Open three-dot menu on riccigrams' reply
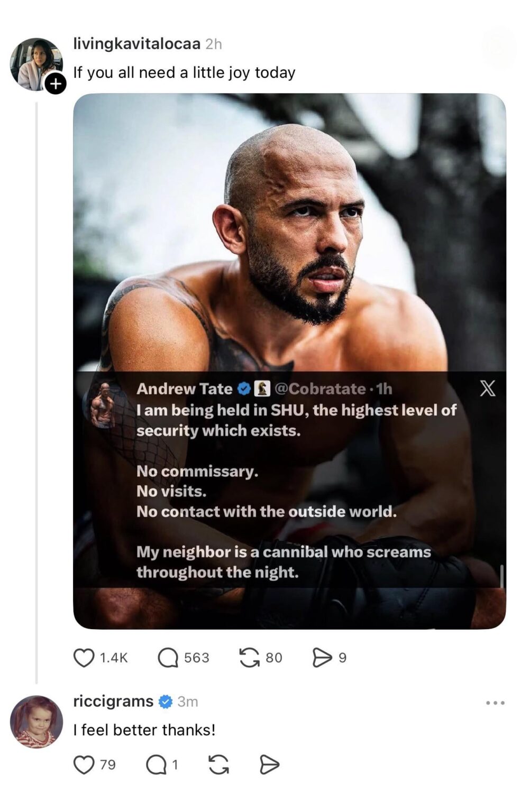The height and width of the screenshot is (812, 521). 495,703
